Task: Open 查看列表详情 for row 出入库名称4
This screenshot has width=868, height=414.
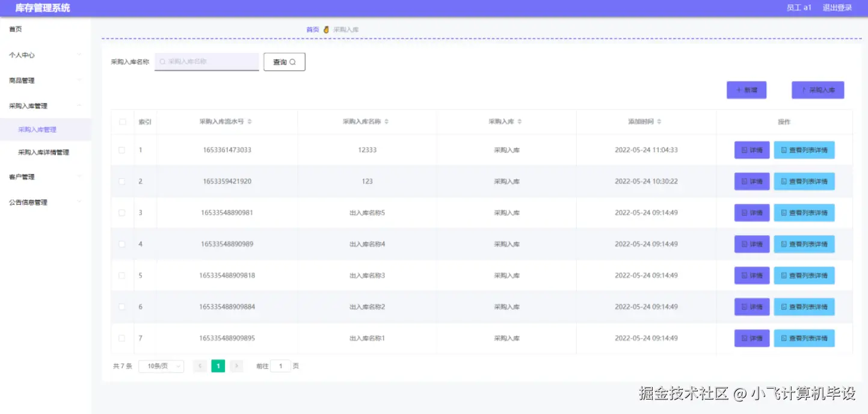Action: point(804,244)
